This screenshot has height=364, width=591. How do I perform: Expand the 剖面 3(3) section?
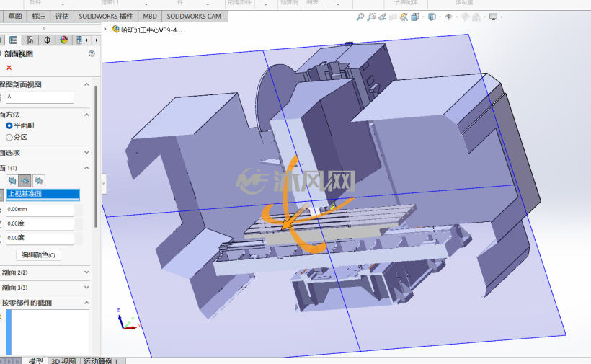click(x=86, y=288)
